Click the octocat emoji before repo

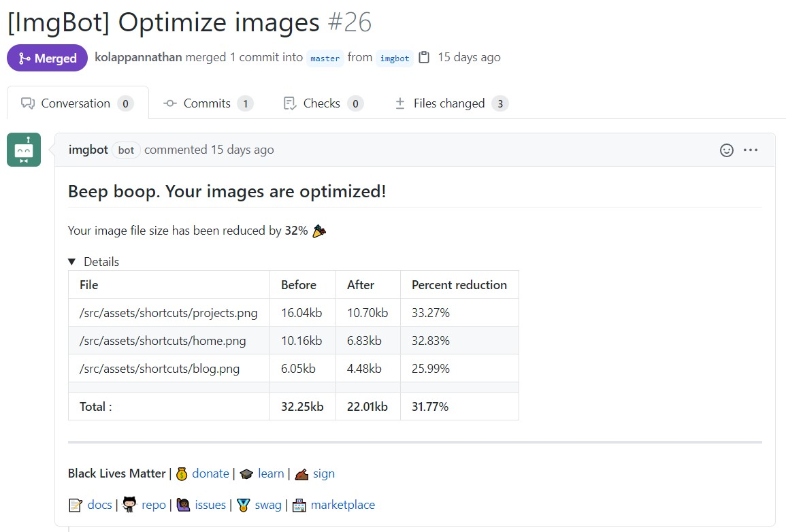[129, 505]
